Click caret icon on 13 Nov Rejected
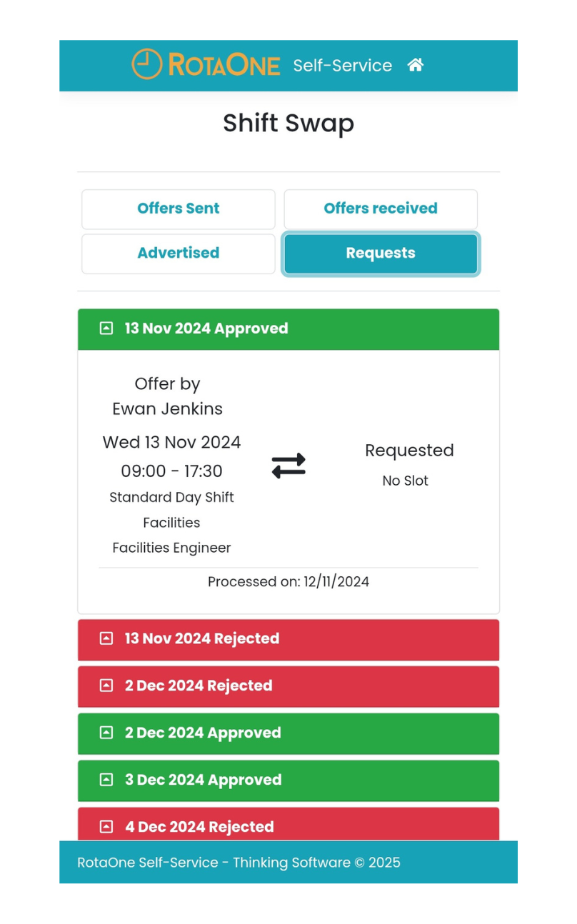Screen dimensions: 577x924 pyautogui.click(x=106, y=638)
